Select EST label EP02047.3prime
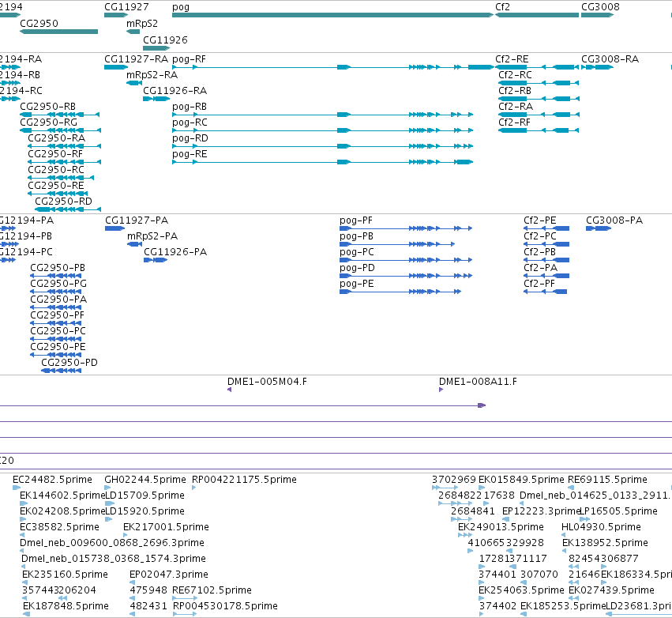Image resolution: width=672 pixels, height=618 pixels. pyautogui.click(x=169, y=575)
